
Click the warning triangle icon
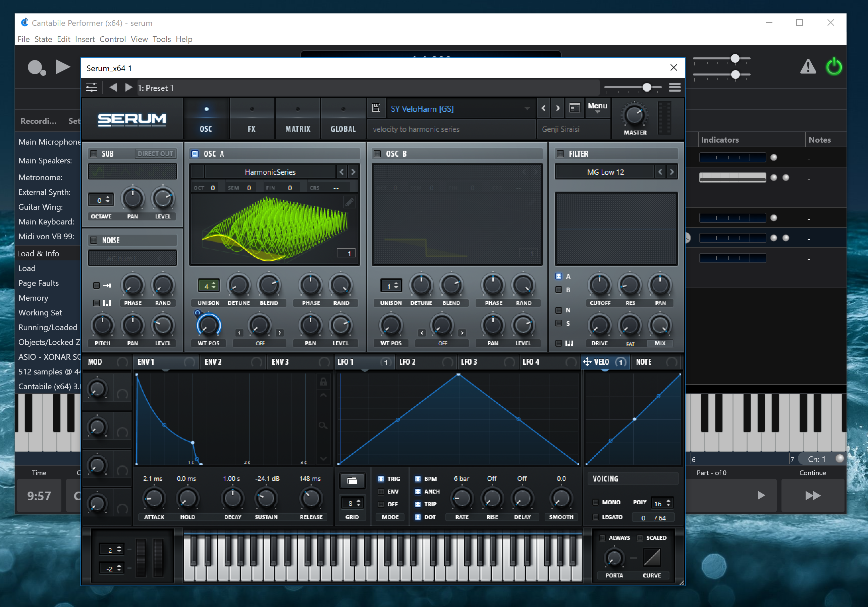click(808, 66)
